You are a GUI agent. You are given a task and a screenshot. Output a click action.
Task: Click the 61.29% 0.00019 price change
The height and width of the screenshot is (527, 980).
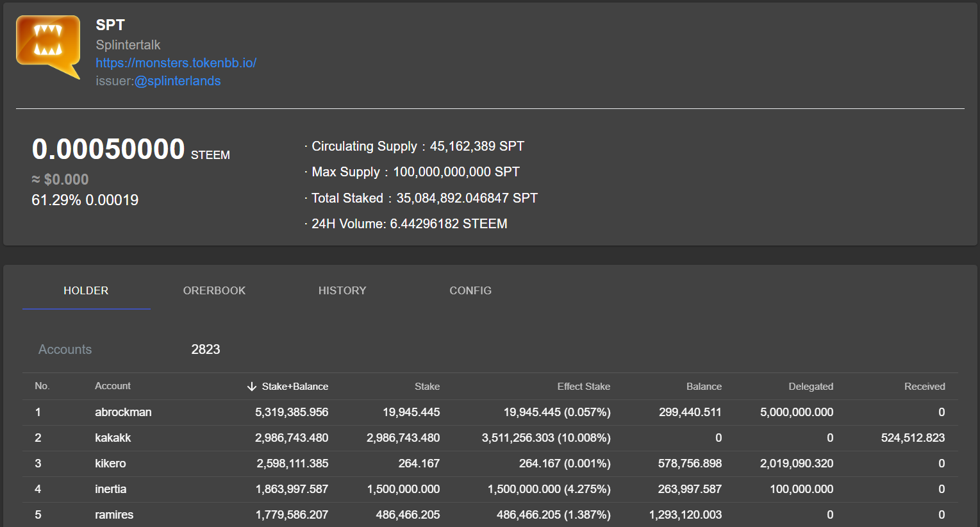[85, 200]
